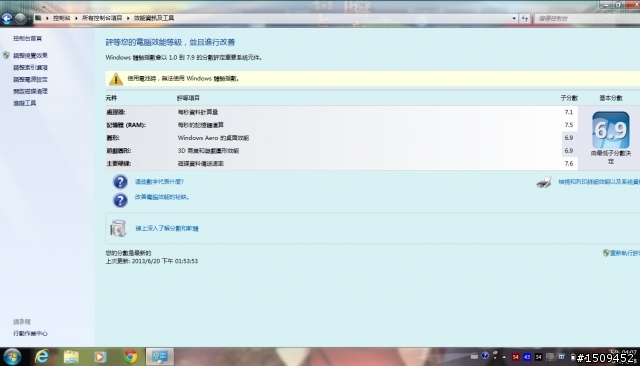The height and width of the screenshot is (366, 640).
Task: Select the 效能資訊及工具 breadcrumb segment
Action: pos(154,18)
